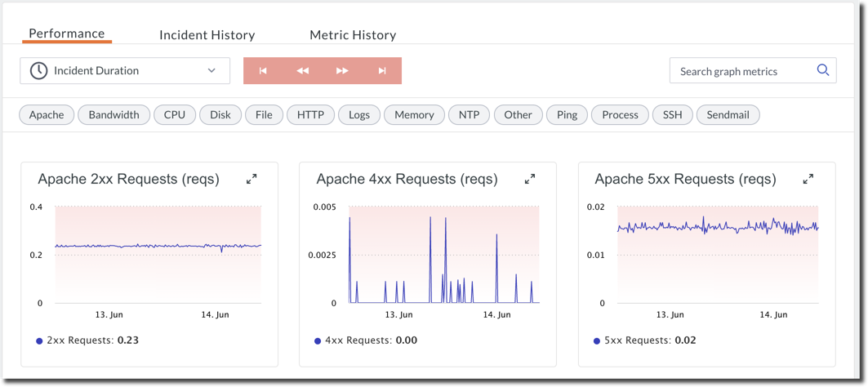
Task: Toggle the Memory filter tag
Action: click(x=414, y=115)
